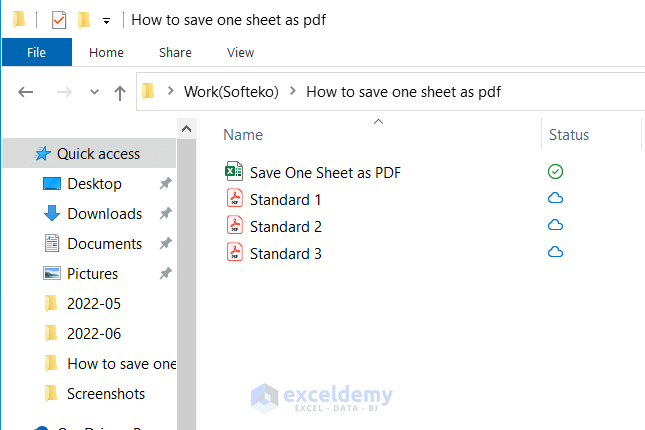Click the PDF icon beside Standard 1
Image resolution: width=645 pixels, height=430 pixels.
tap(234, 199)
